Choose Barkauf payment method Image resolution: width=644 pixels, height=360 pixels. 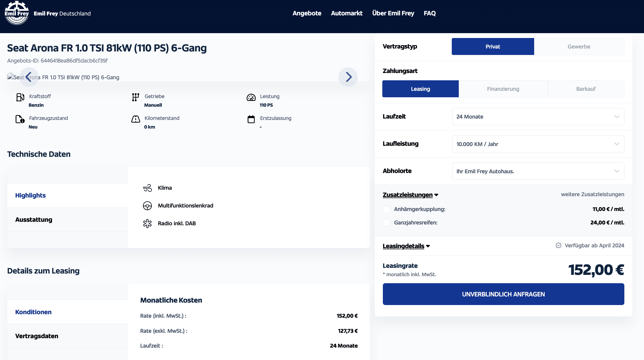pos(586,89)
